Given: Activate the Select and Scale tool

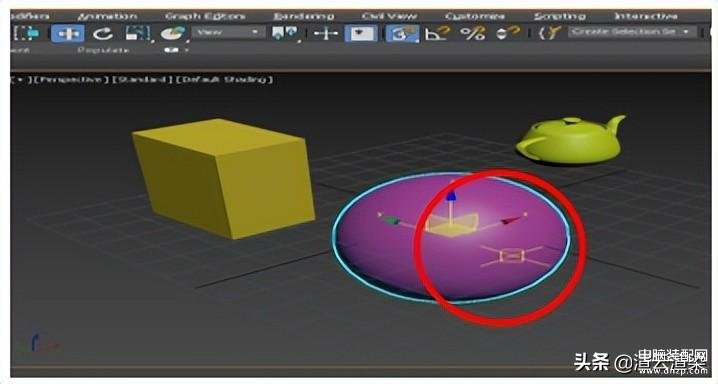Looking at the screenshot, I should 138,33.
